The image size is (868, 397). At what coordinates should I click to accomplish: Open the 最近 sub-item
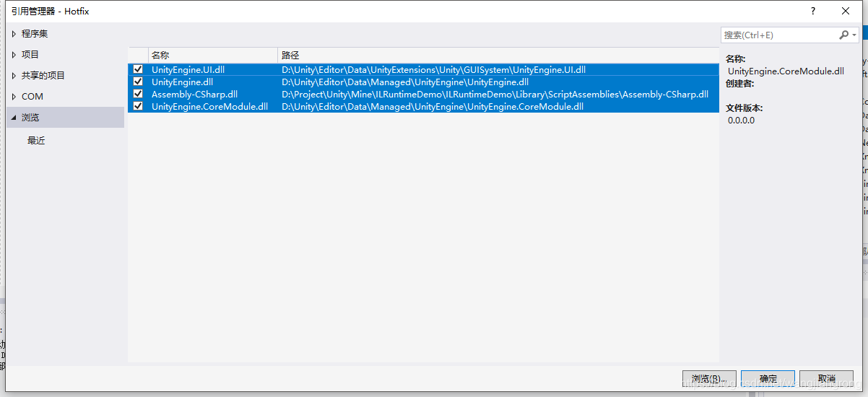36,141
